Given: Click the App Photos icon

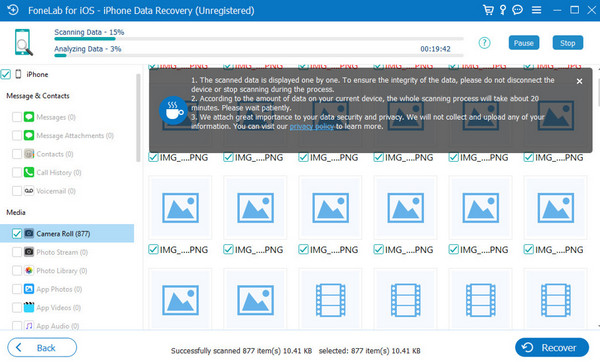Looking at the screenshot, I should 29,289.
